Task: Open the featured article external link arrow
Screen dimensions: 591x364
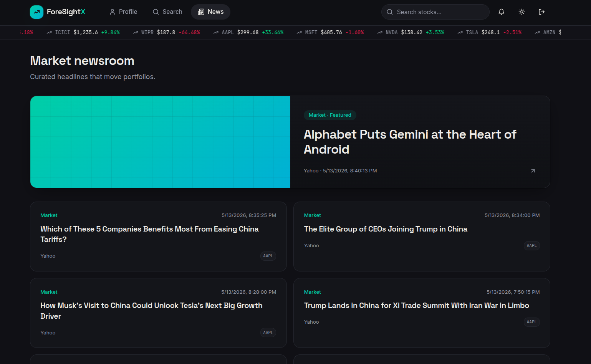Action: pos(533,171)
